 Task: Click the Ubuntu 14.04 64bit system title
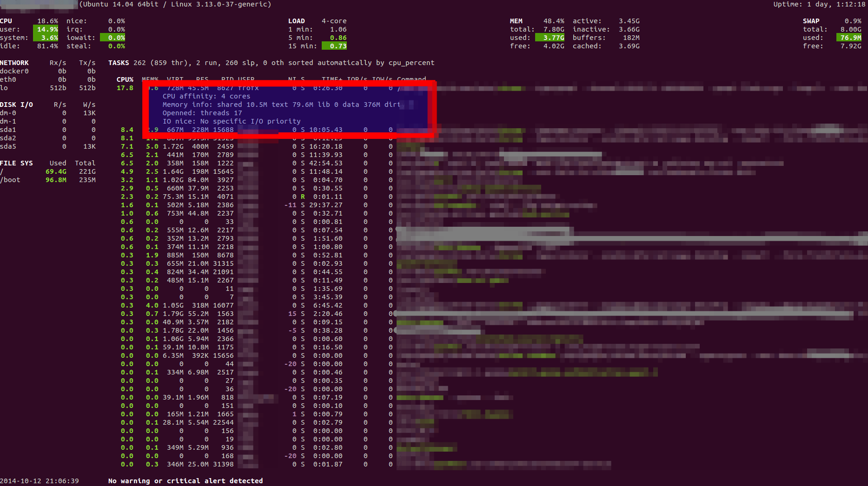click(x=175, y=4)
